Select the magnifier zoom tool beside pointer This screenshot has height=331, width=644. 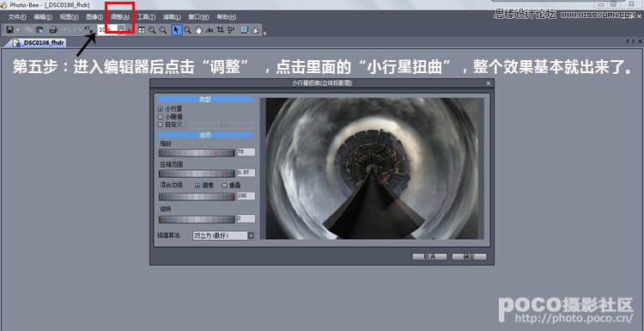(187, 29)
